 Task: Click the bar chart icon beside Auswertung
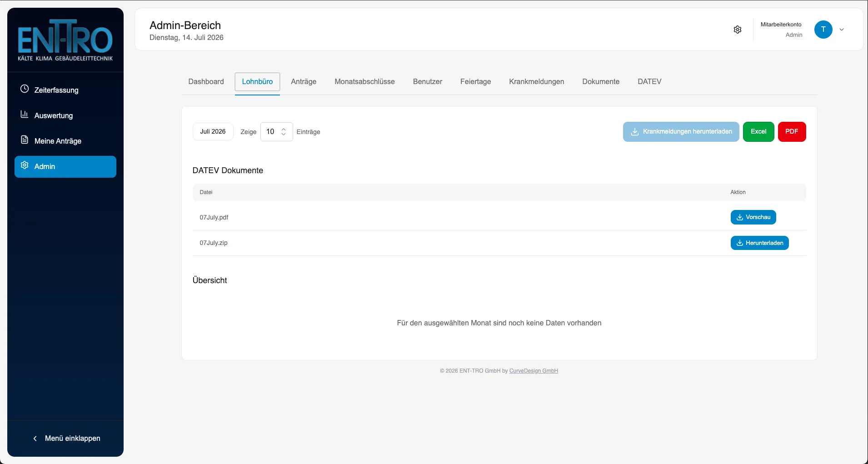click(x=25, y=114)
